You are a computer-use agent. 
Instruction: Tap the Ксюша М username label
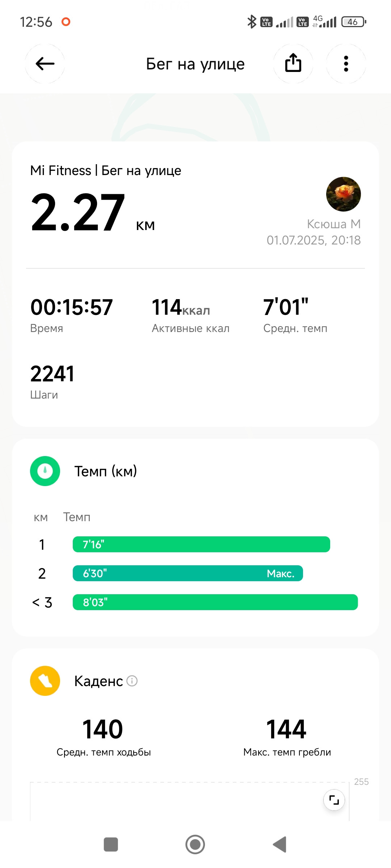tap(334, 224)
